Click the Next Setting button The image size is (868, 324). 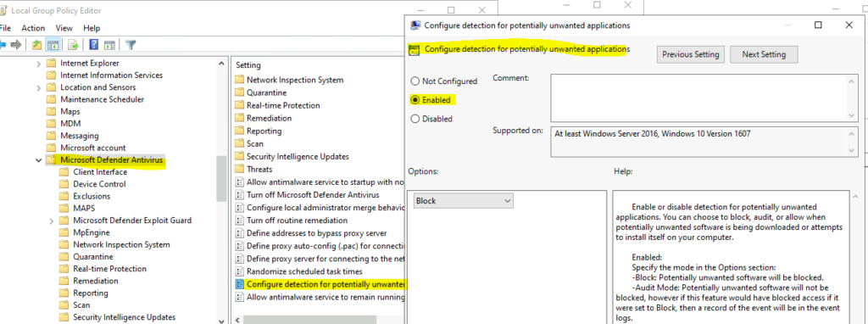[764, 54]
